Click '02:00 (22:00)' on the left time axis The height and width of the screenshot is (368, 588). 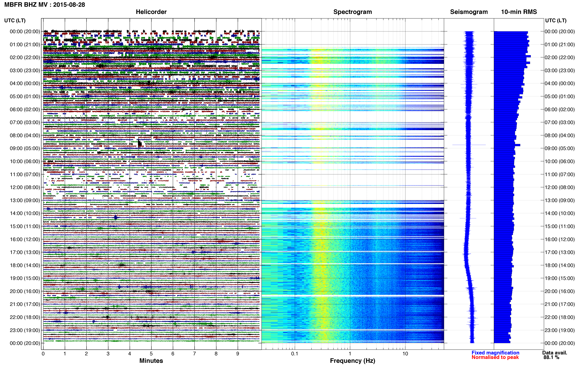[x=25, y=57]
